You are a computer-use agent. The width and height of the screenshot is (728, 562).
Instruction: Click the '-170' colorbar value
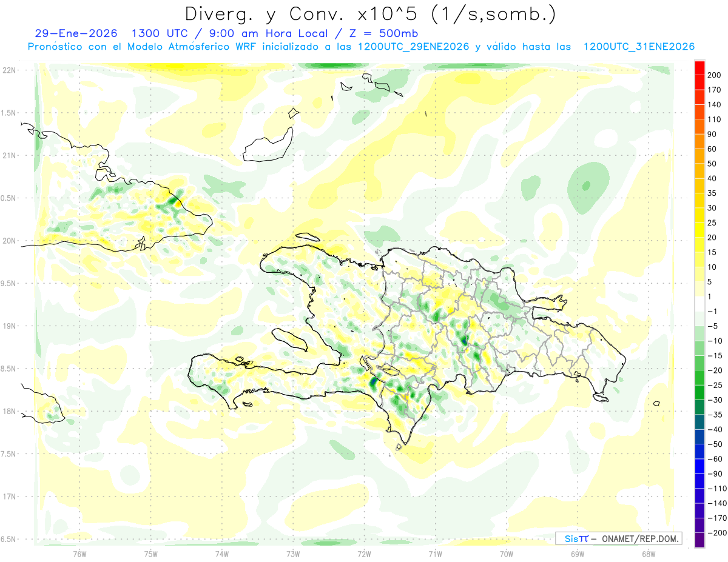point(718,518)
